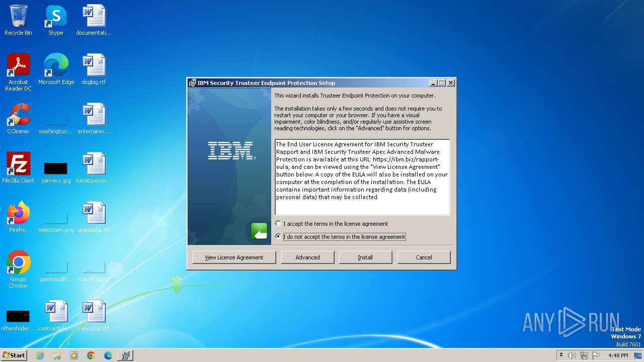Open the setup window title-bar icon menu
Screen dimensions: 644x362
point(192,83)
